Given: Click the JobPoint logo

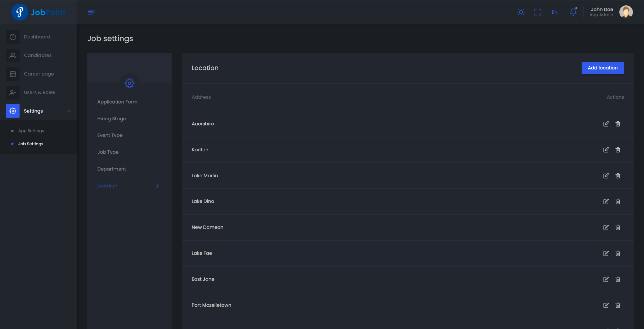Looking at the screenshot, I should point(38,12).
